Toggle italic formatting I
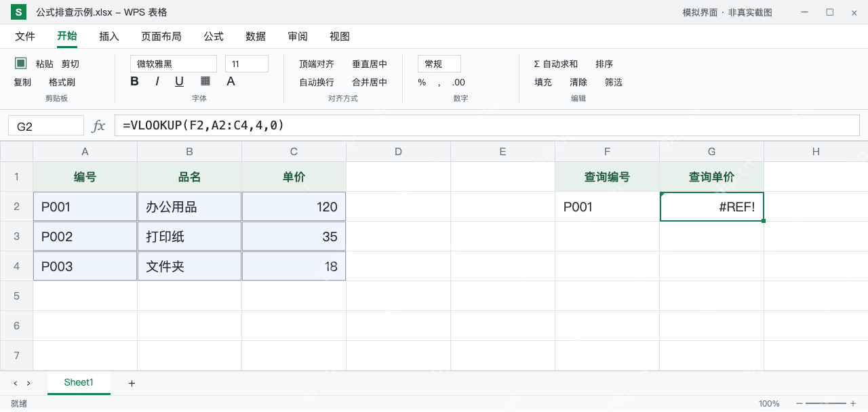Screen dimensions: 868x412 [157, 81]
